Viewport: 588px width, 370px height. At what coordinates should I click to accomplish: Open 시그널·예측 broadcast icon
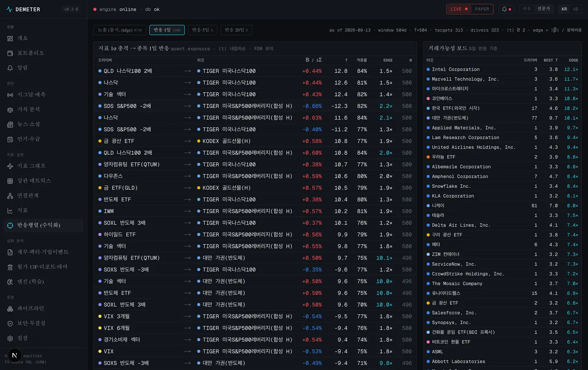coord(10,95)
